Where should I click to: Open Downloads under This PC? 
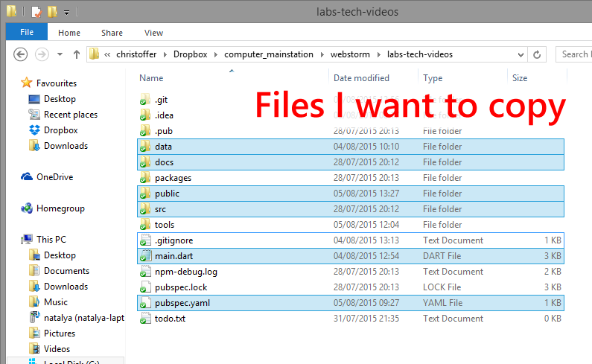[66, 287]
